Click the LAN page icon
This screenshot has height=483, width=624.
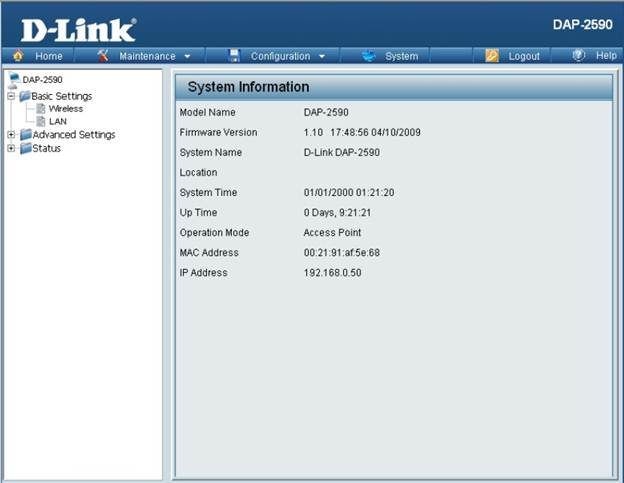[41, 121]
